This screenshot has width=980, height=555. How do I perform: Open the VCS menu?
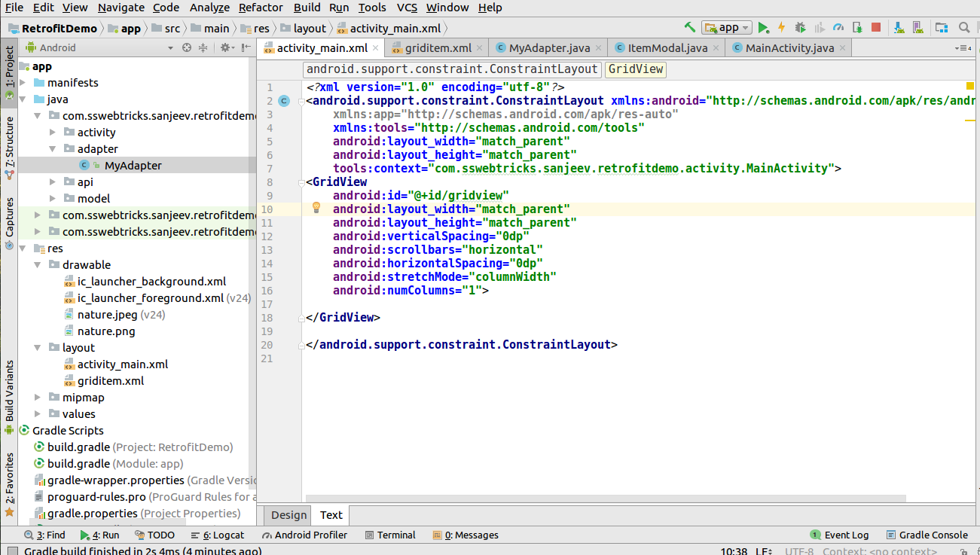[407, 8]
